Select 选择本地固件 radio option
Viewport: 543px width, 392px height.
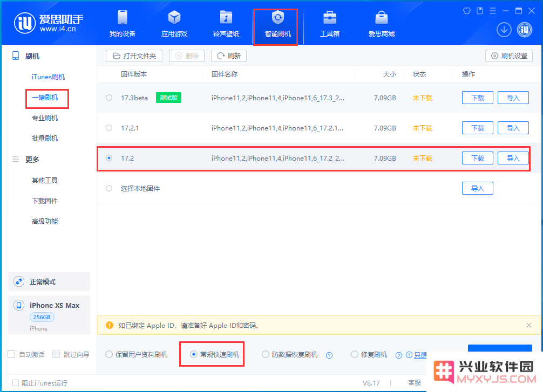pyautogui.click(x=109, y=188)
